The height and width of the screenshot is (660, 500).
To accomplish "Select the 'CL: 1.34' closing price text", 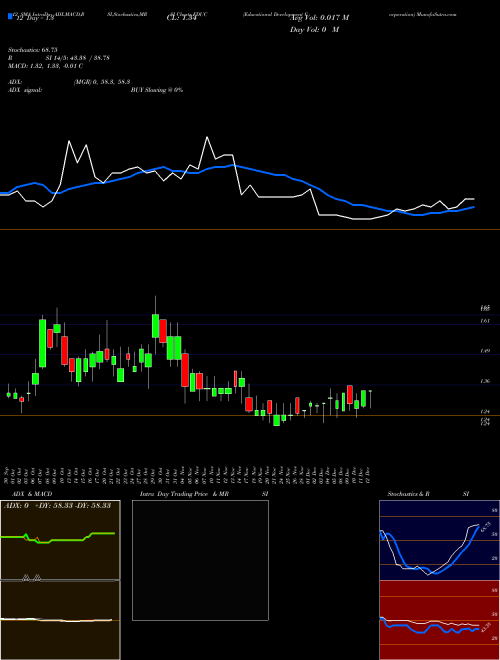I will [182, 18].
